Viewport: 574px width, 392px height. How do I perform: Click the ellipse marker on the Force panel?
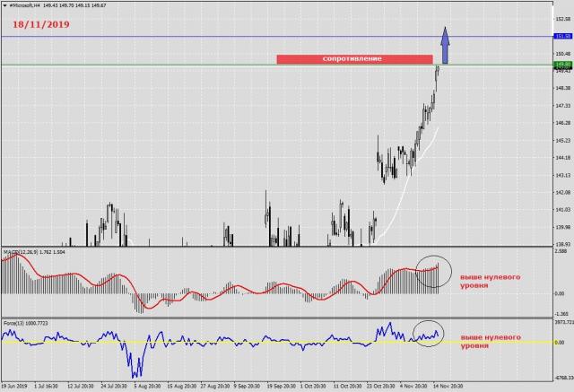tap(429, 333)
